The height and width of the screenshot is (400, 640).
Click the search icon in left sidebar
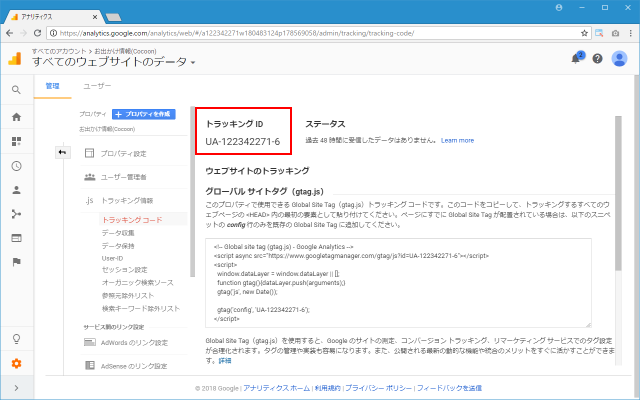[16, 90]
